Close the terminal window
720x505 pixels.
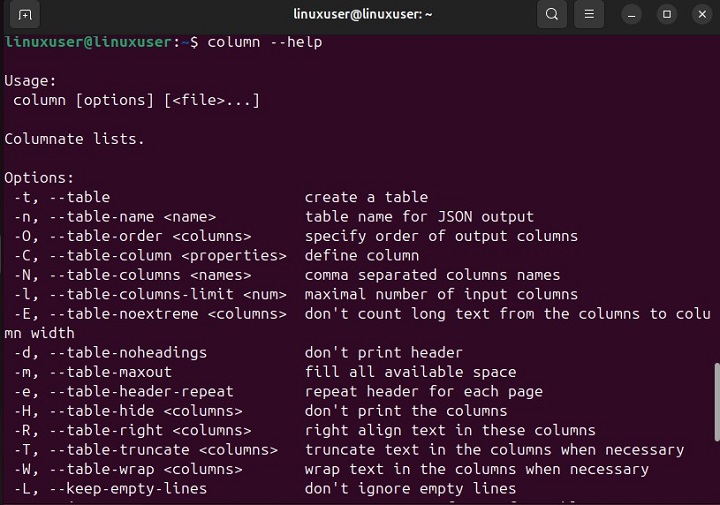pyautogui.click(x=701, y=15)
